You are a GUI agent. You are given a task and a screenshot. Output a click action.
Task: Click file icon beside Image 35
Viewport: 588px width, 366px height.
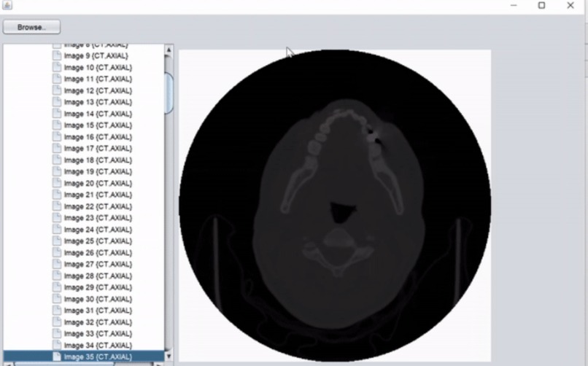click(x=57, y=357)
